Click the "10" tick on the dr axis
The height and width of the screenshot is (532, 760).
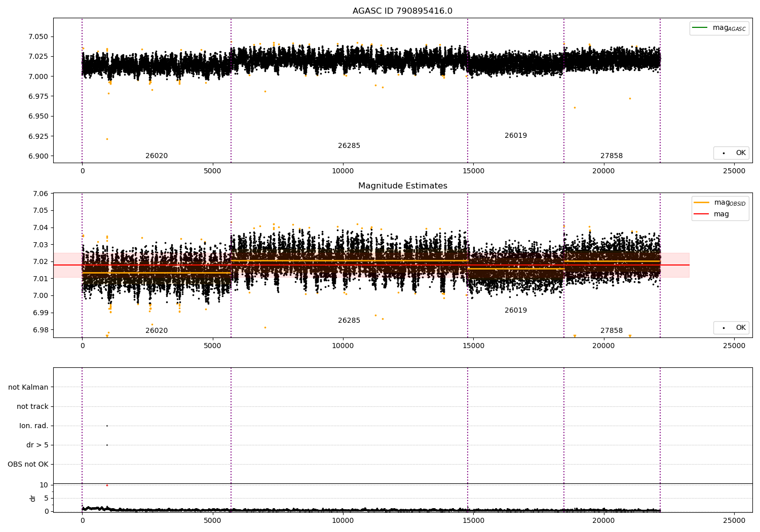point(44,485)
